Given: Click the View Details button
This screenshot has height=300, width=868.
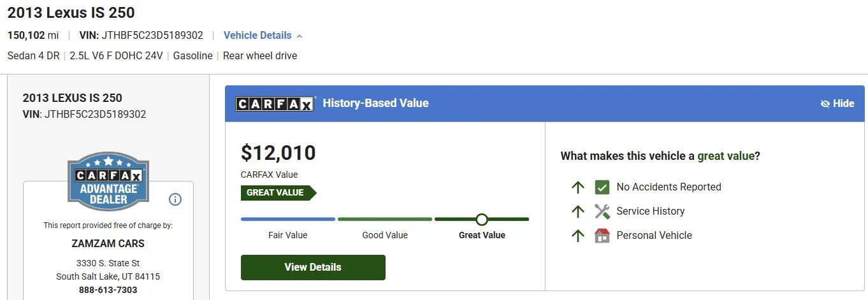Looking at the screenshot, I should pos(313,268).
